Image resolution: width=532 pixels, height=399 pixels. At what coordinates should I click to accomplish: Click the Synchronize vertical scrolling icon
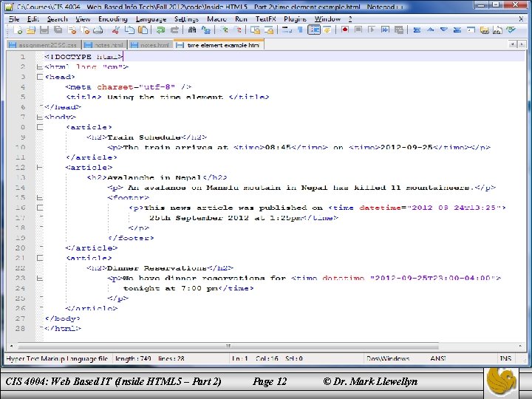point(255,30)
